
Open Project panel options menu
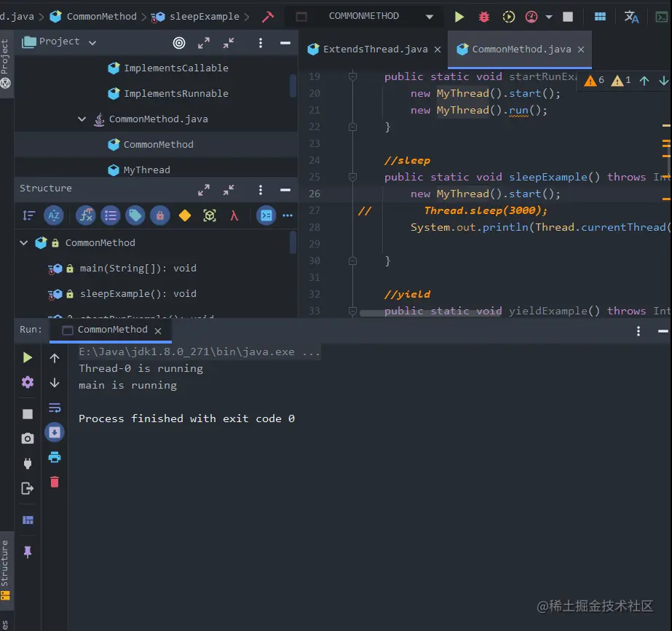[261, 43]
